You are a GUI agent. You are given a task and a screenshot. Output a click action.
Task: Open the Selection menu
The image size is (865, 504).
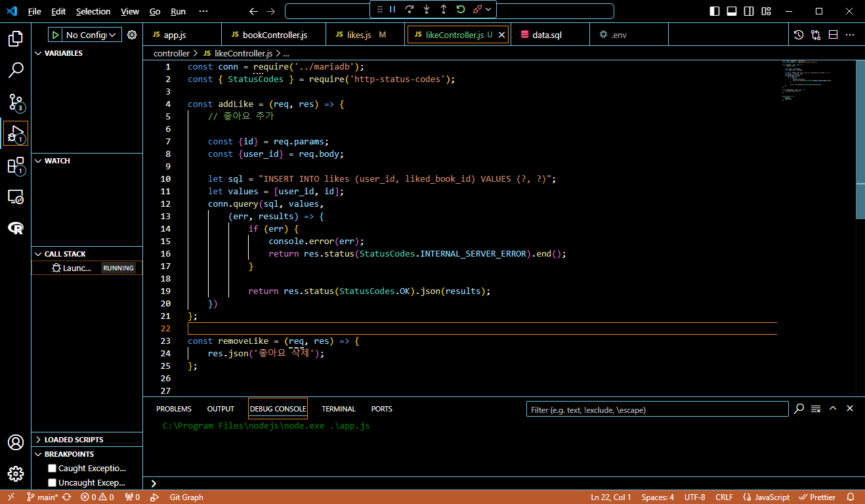(93, 11)
